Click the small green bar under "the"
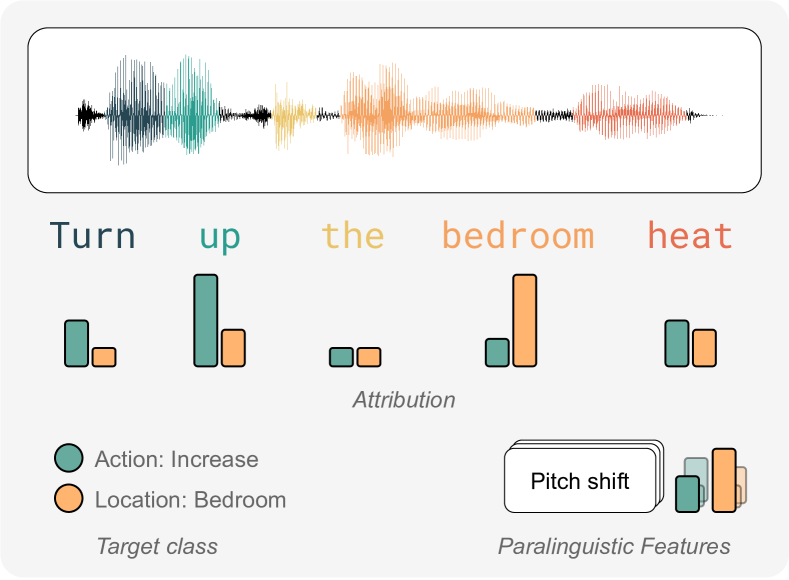Screen dimensions: 789x580 tap(341, 357)
